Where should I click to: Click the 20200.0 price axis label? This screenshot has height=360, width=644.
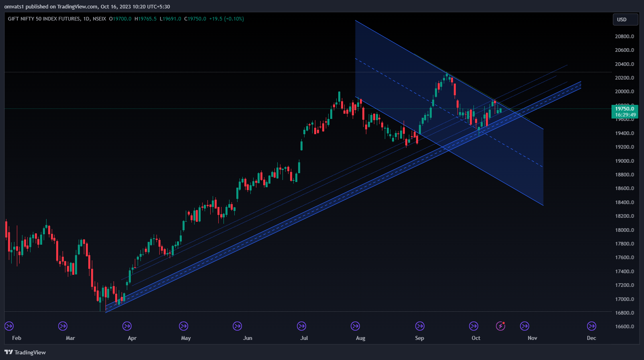(624, 78)
